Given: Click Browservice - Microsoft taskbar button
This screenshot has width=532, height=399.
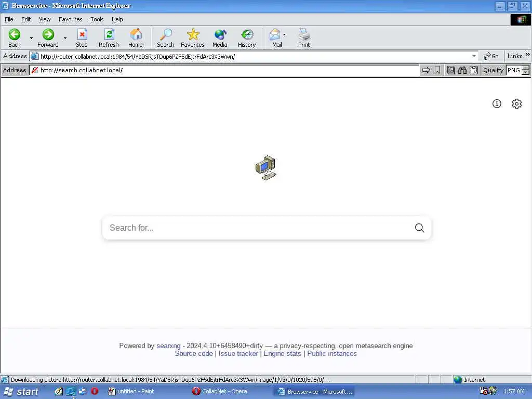Looking at the screenshot, I should point(314,392).
